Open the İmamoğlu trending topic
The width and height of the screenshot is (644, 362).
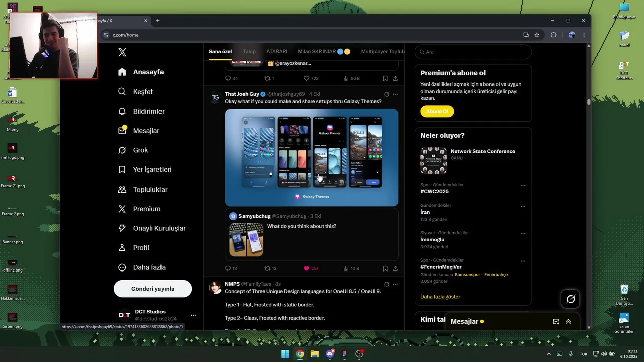tap(432, 240)
